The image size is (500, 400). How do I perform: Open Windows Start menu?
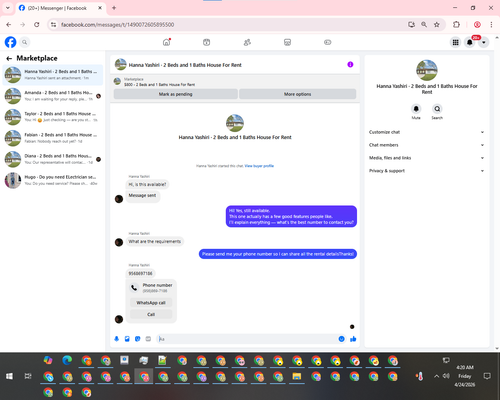coord(9,376)
